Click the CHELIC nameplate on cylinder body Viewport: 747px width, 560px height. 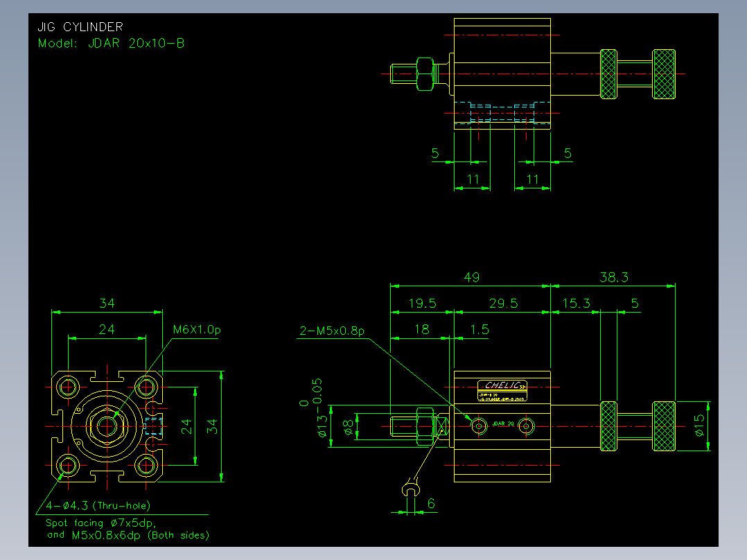click(x=502, y=390)
